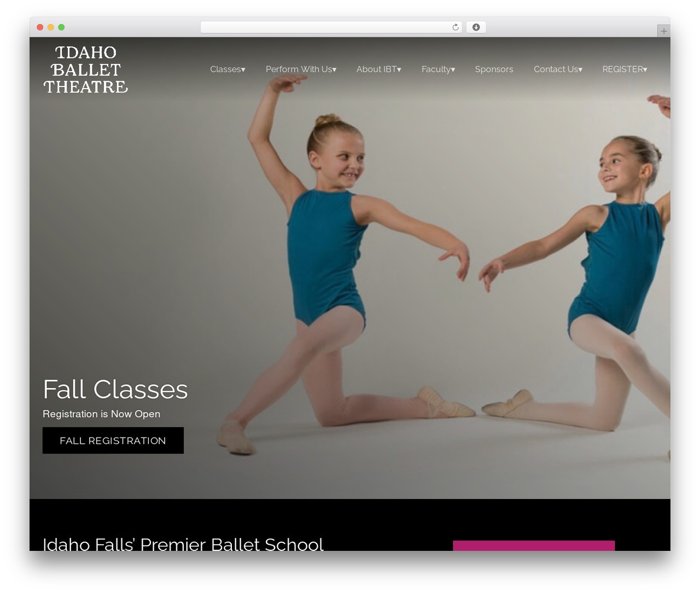
Task: Click the FALL REGISTRATION button
Action: click(x=113, y=440)
